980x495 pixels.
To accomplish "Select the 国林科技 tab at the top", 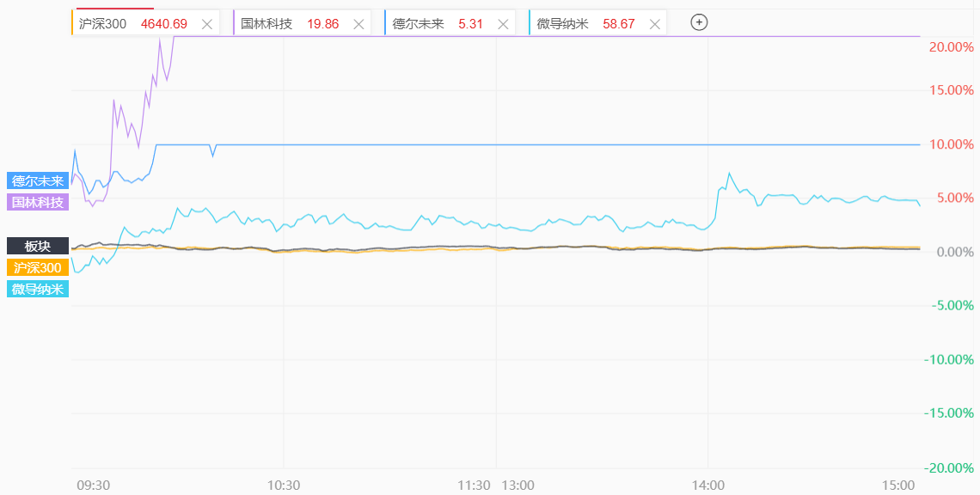I will point(266,24).
